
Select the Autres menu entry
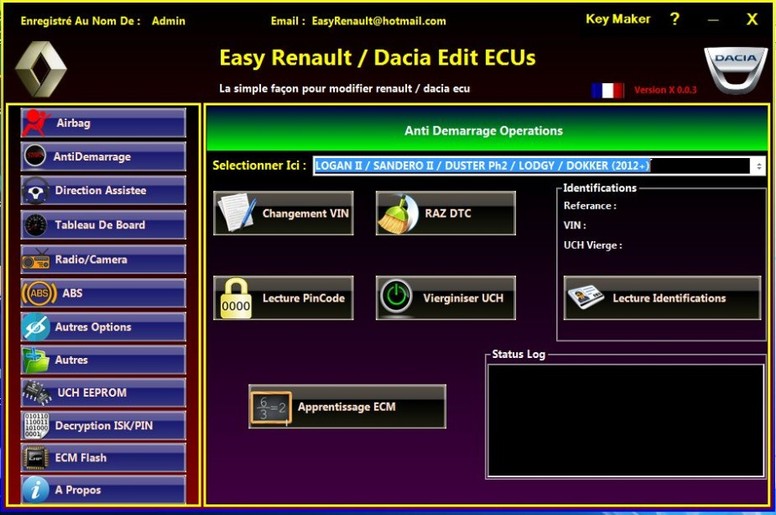click(x=103, y=360)
